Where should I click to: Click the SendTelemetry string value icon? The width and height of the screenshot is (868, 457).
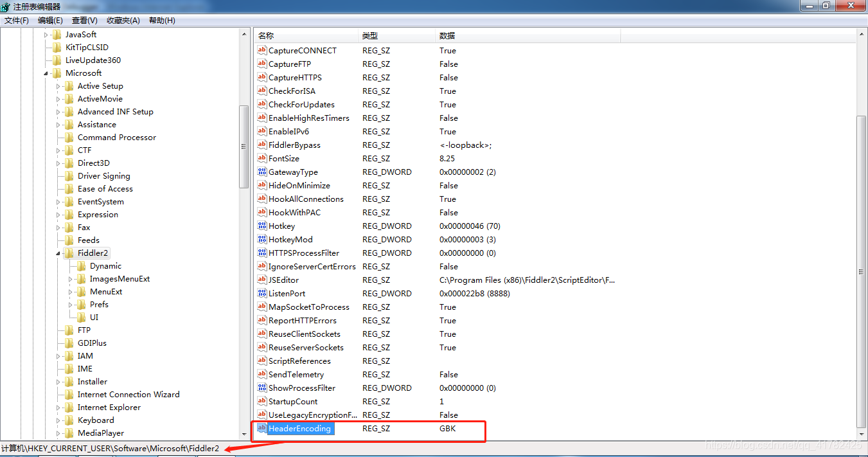click(x=261, y=374)
